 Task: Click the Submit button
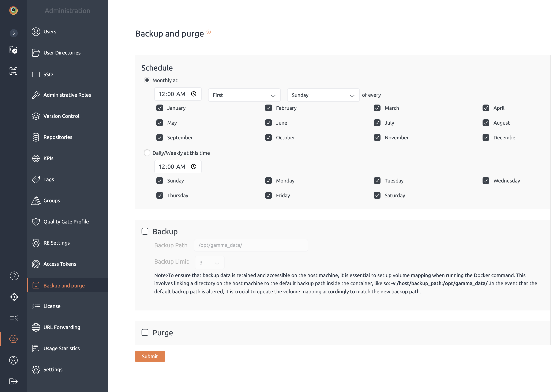pos(150,356)
